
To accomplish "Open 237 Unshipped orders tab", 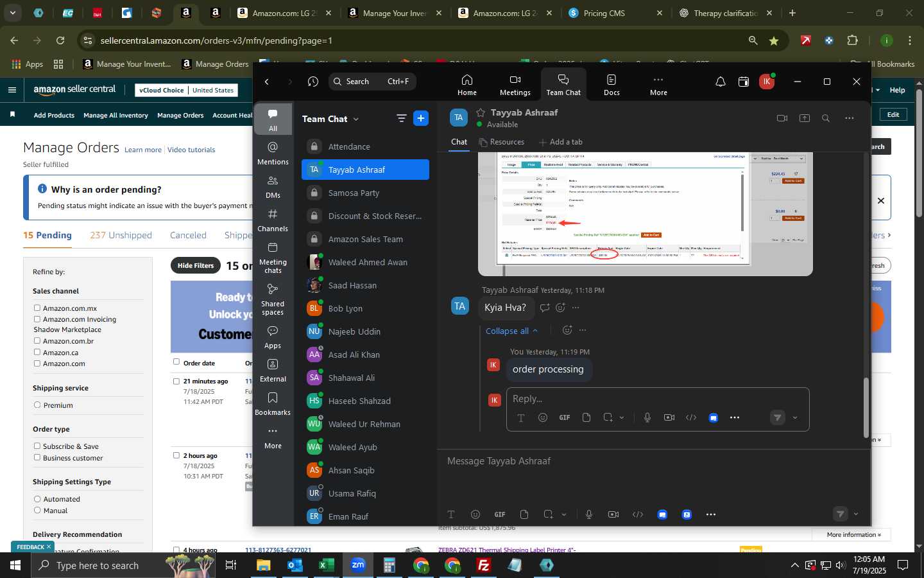I will tap(121, 235).
